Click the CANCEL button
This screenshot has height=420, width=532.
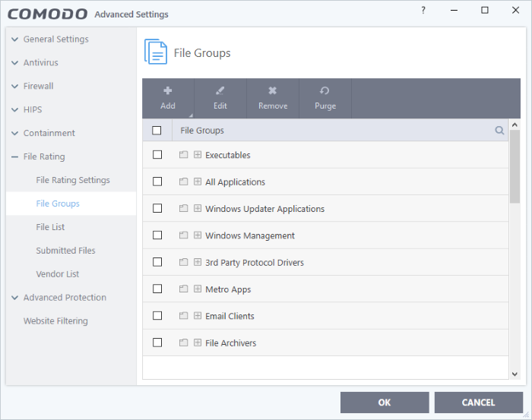(x=478, y=403)
